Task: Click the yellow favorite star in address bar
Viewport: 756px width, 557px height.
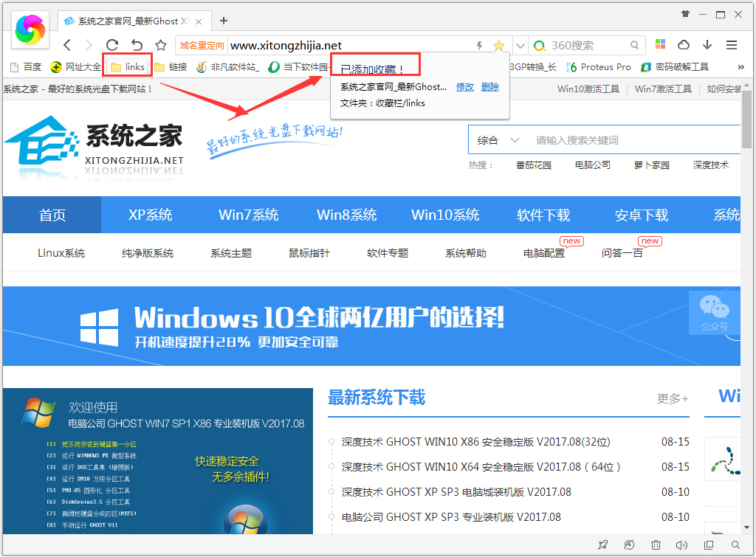Action: click(x=498, y=46)
